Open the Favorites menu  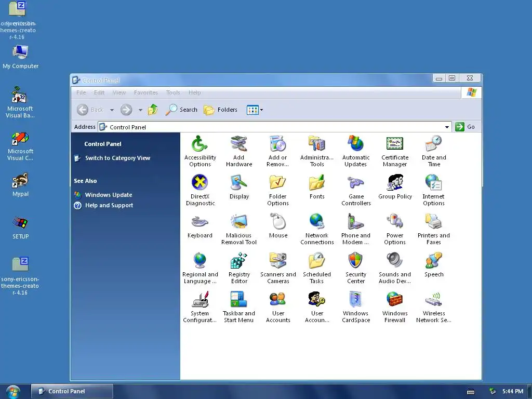coord(146,92)
